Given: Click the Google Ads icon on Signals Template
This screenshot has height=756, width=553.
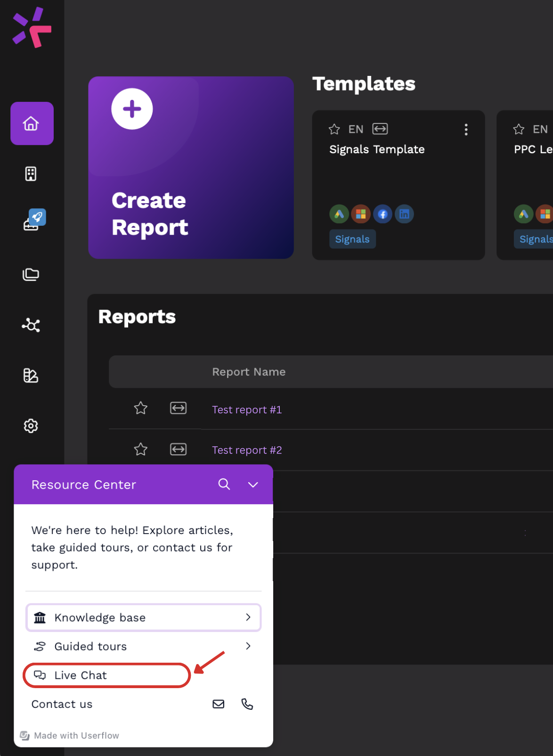Looking at the screenshot, I should [x=339, y=214].
